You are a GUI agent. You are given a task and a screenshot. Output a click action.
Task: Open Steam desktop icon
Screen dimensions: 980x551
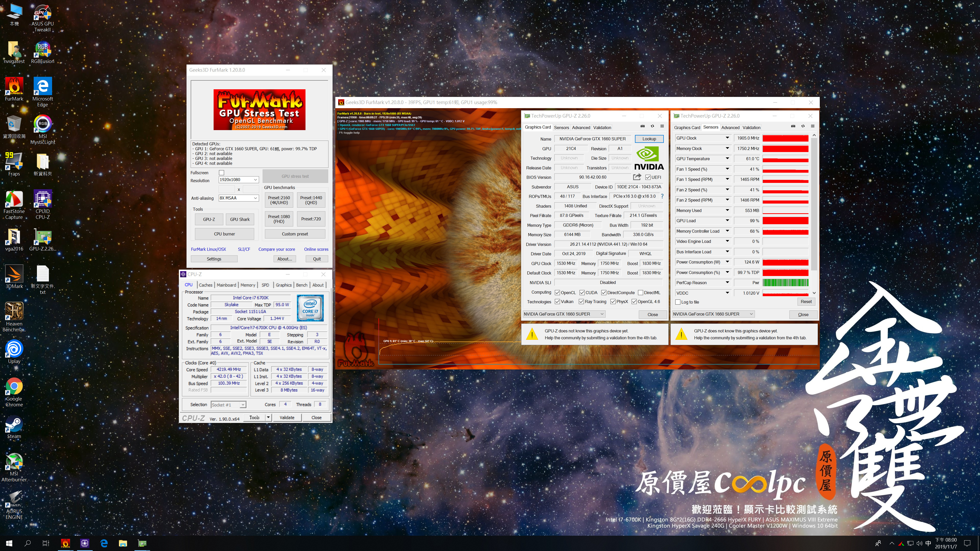[x=14, y=427]
